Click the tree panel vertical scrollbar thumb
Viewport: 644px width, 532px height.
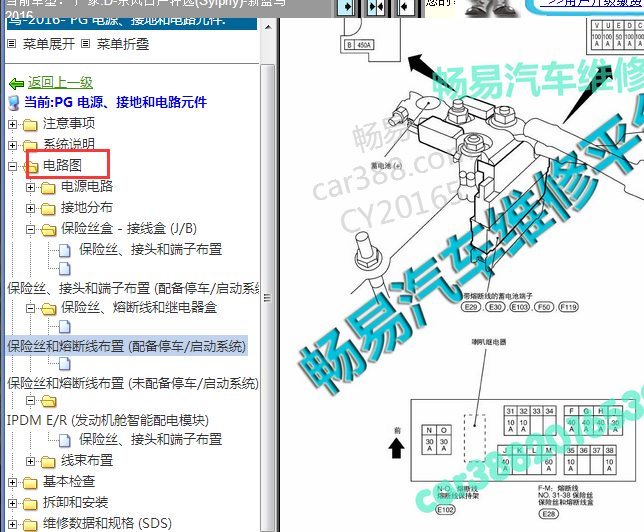pyautogui.click(x=268, y=297)
